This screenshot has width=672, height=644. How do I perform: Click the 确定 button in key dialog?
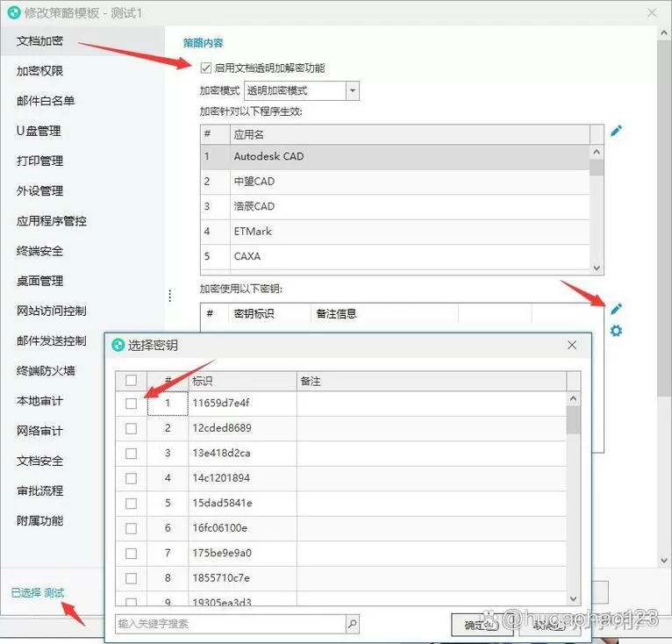click(483, 625)
